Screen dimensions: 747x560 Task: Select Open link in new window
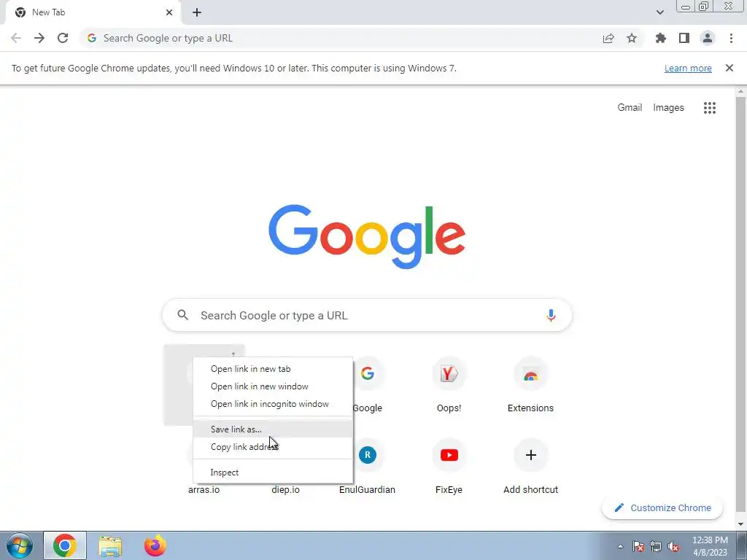pos(273,386)
